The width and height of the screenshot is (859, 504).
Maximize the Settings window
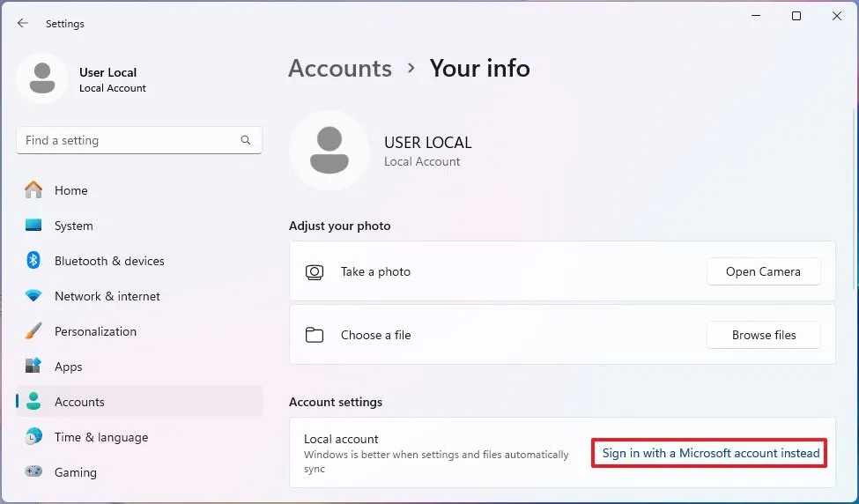click(x=796, y=16)
